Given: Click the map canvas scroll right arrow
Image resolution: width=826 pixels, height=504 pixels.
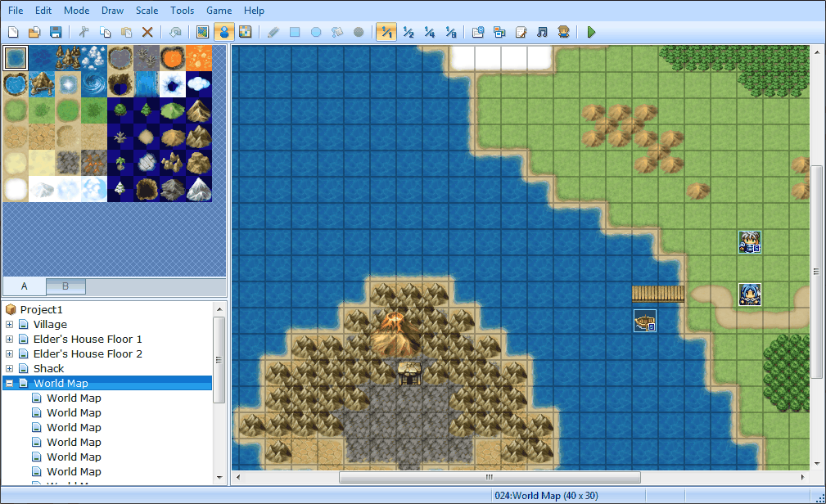Looking at the screenshot, I should tap(802, 477).
